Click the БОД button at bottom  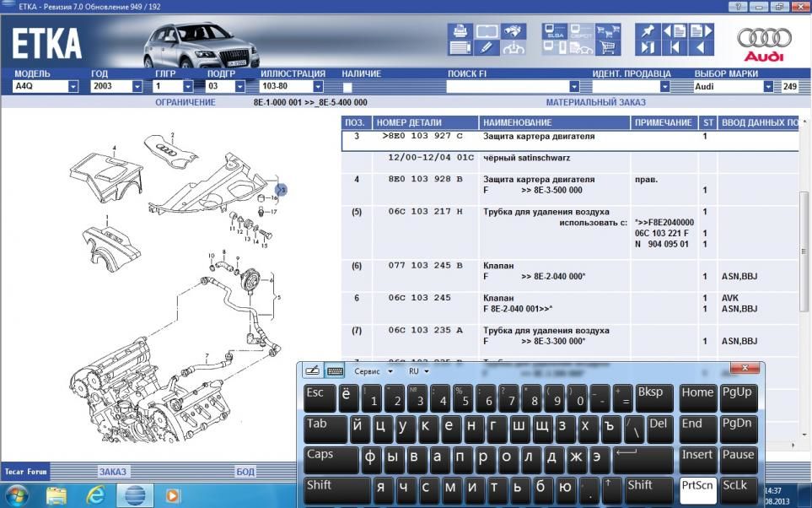point(245,472)
